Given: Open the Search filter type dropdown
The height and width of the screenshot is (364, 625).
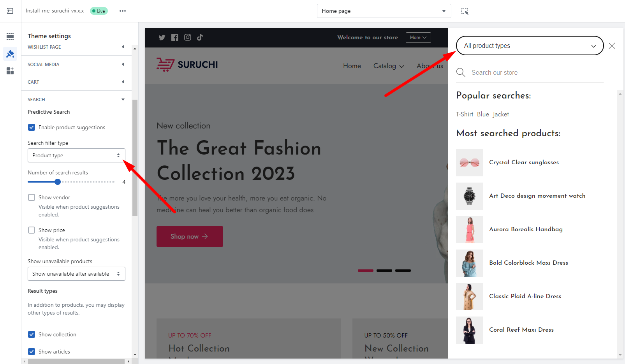Looking at the screenshot, I should [x=76, y=155].
